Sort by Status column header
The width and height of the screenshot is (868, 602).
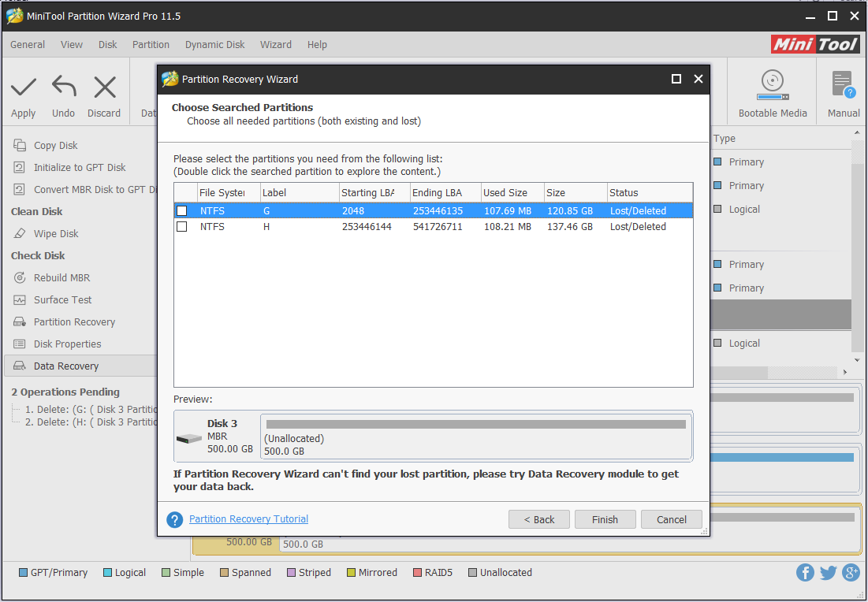pos(650,192)
